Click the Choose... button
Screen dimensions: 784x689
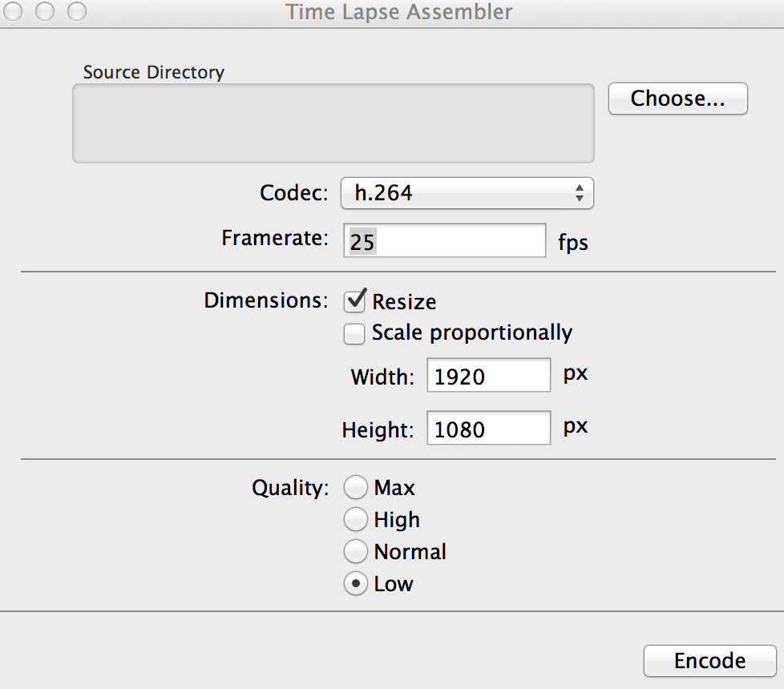pyautogui.click(x=677, y=98)
